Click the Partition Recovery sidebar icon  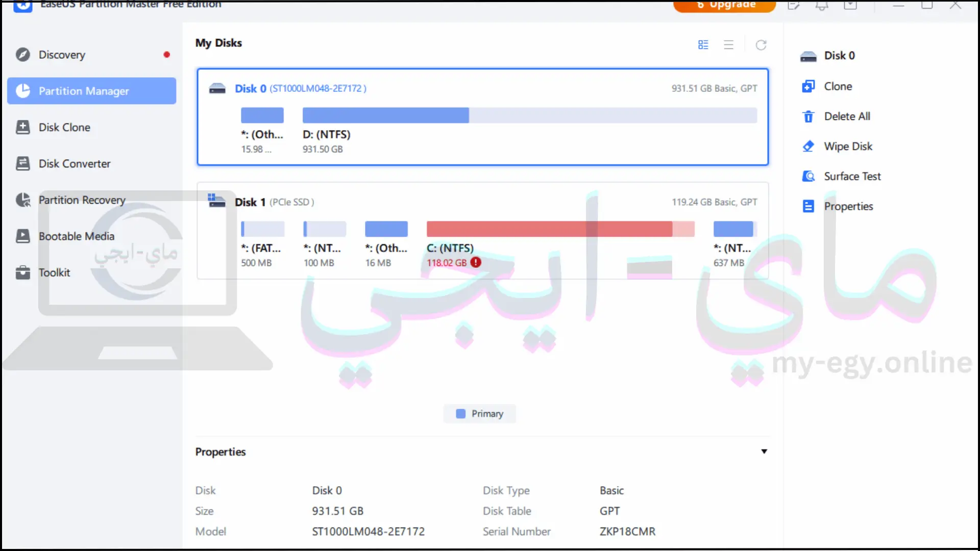pyautogui.click(x=23, y=199)
